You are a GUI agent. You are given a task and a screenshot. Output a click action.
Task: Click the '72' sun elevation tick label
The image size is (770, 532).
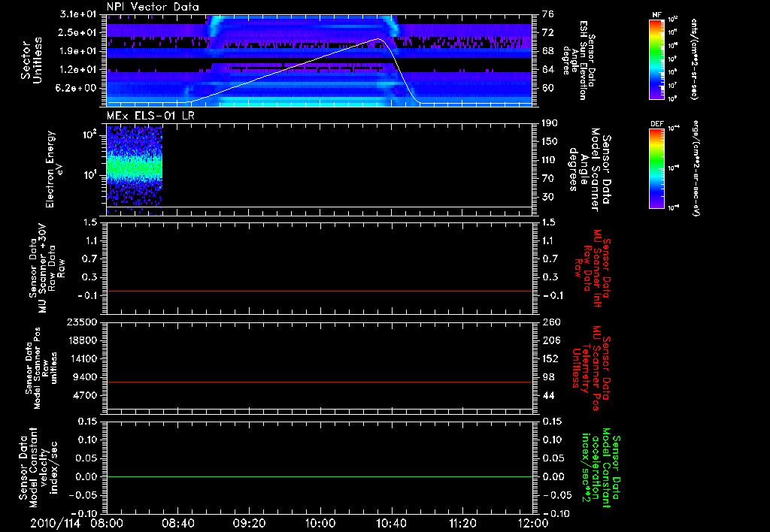tap(547, 32)
